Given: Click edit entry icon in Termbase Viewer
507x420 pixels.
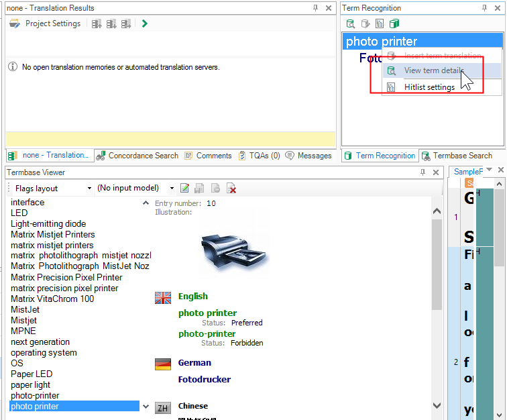Looking at the screenshot, I should point(184,189).
